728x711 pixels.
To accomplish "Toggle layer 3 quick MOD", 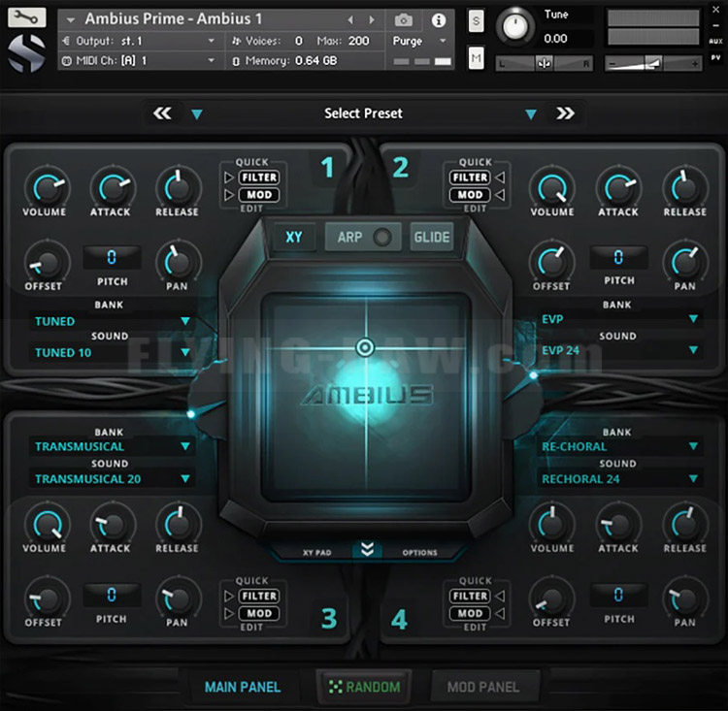I will click(x=259, y=614).
